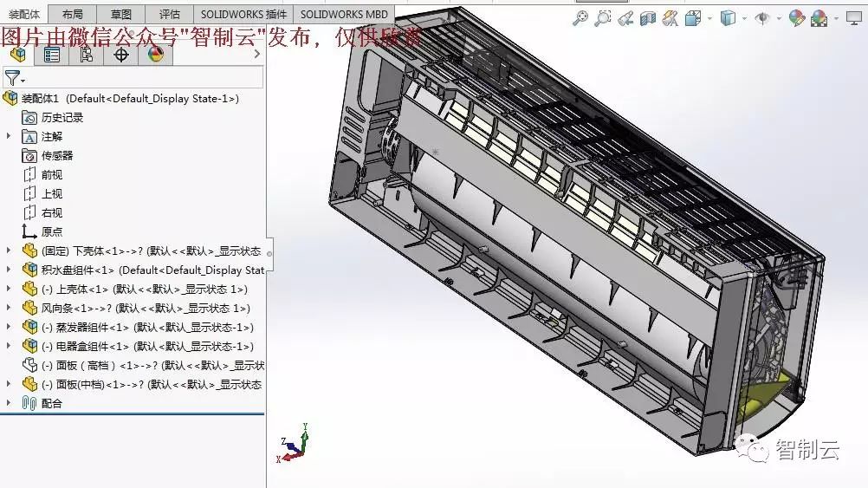The height and width of the screenshot is (488, 868).
Task: Expand the 下壳体<1> component node
Action: (9, 251)
